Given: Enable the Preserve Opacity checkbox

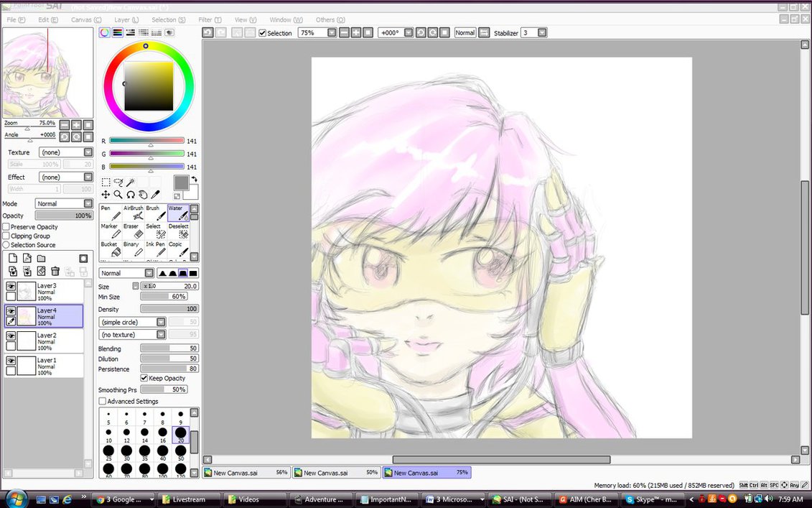Looking at the screenshot, I should [6, 227].
